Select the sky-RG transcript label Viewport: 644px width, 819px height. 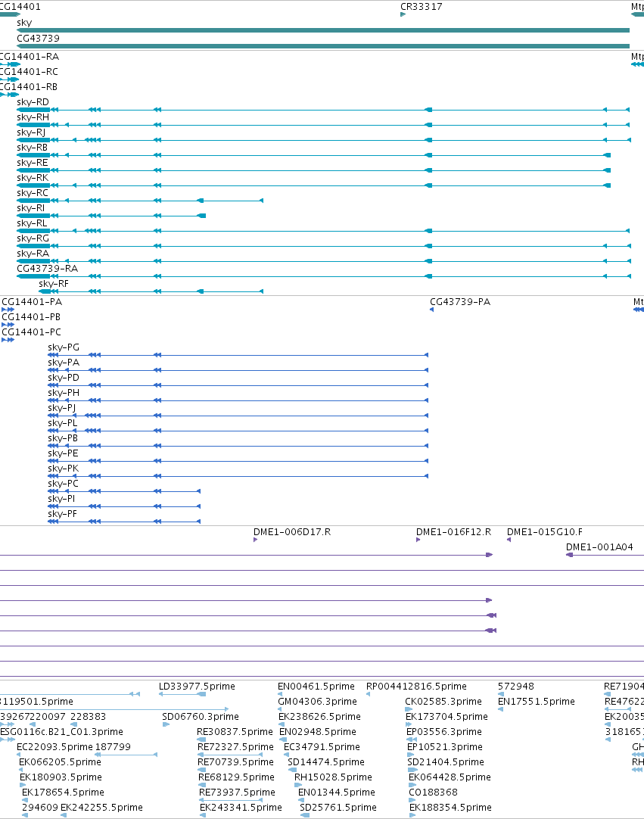pyautogui.click(x=33, y=238)
